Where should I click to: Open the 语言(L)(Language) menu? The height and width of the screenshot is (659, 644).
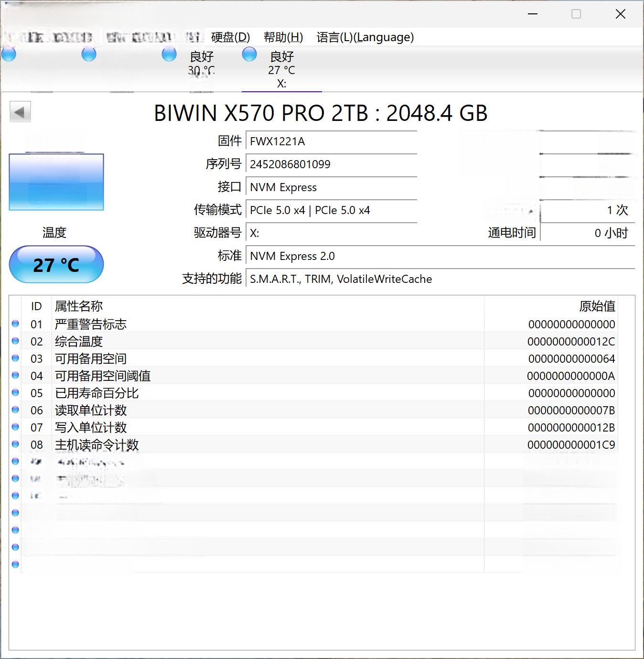pyautogui.click(x=365, y=37)
